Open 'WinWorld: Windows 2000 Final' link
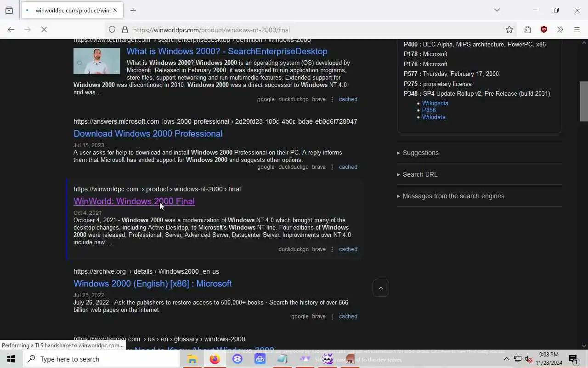The image size is (588, 368). tap(134, 201)
